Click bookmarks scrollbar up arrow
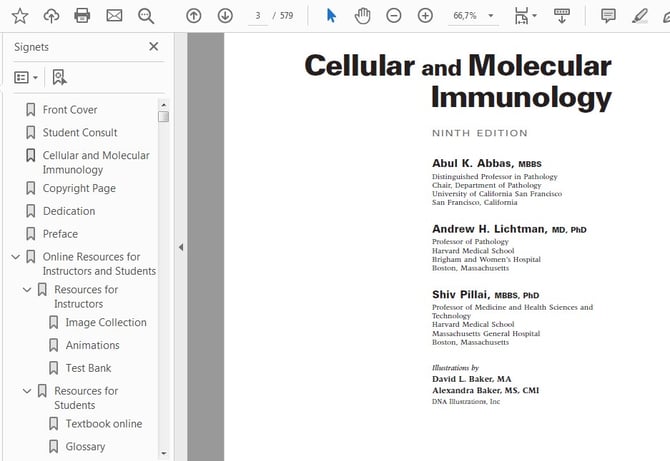The height and width of the screenshot is (461, 670). click(163, 105)
